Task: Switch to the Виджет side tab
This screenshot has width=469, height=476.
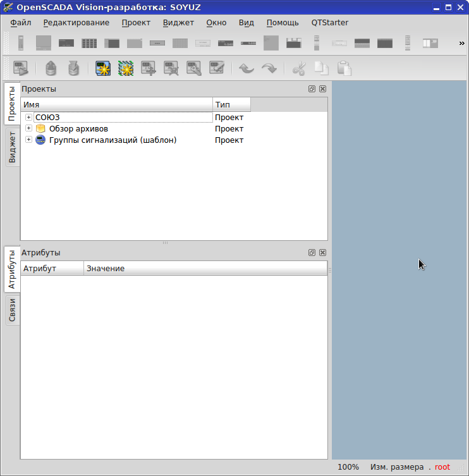Action: (12, 147)
